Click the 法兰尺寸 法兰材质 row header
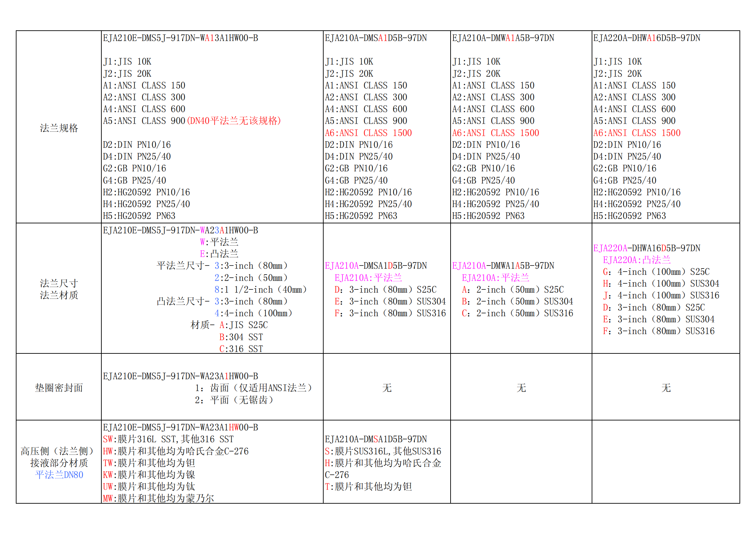756x535 pixels. (x=59, y=289)
